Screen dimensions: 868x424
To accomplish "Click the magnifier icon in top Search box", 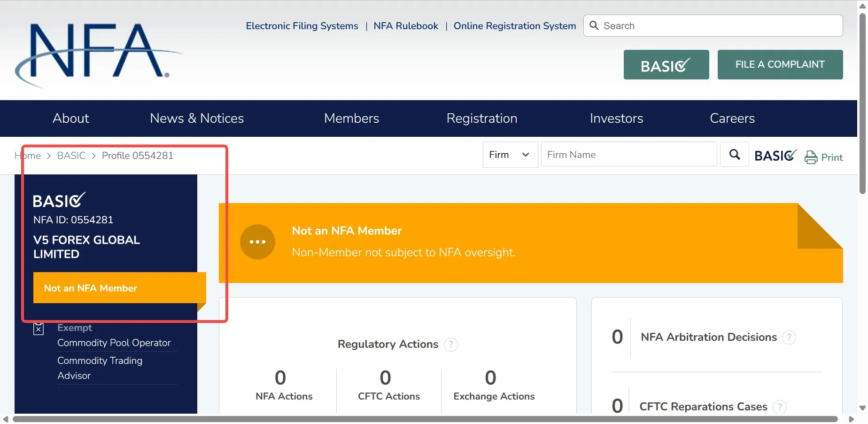I will pos(594,25).
